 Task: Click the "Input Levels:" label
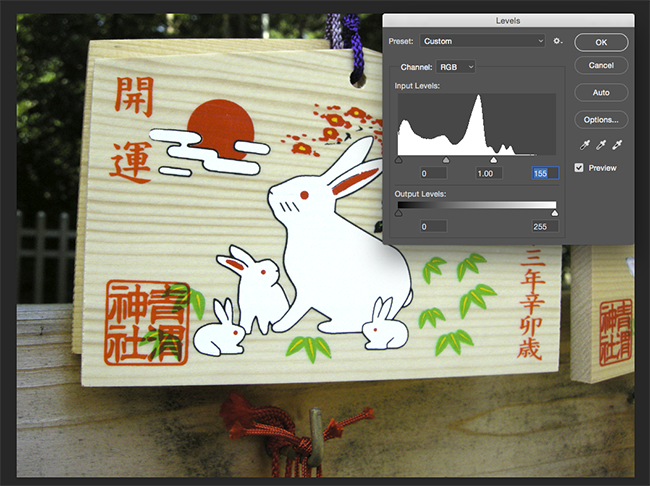(417, 86)
